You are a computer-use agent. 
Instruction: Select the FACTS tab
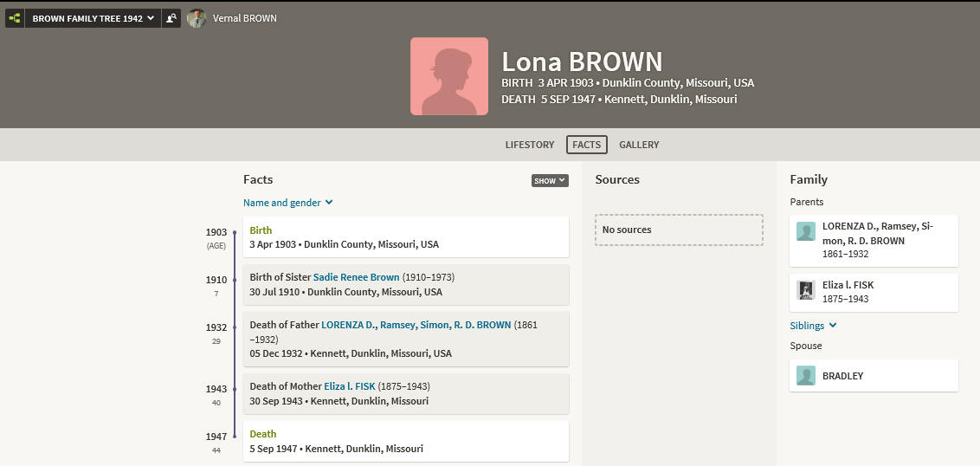(586, 145)
